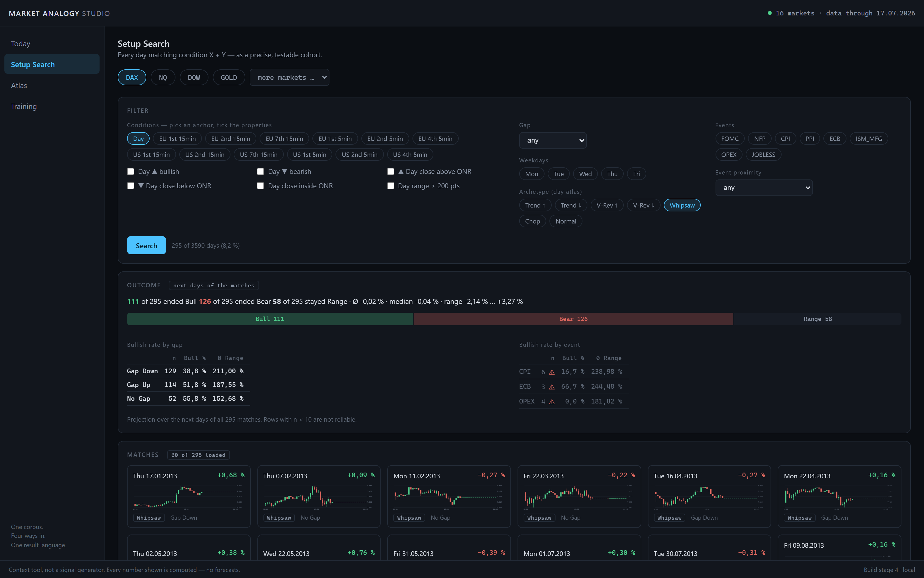Enable Day close below ONR
This screenshot has width=924, height=578.
[x=131, y=186]
